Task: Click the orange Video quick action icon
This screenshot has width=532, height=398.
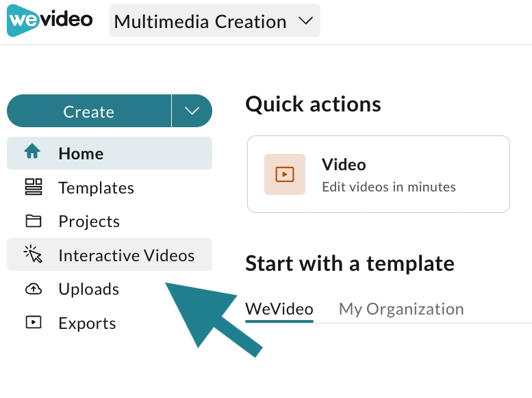Action: [x=285, y=174]
